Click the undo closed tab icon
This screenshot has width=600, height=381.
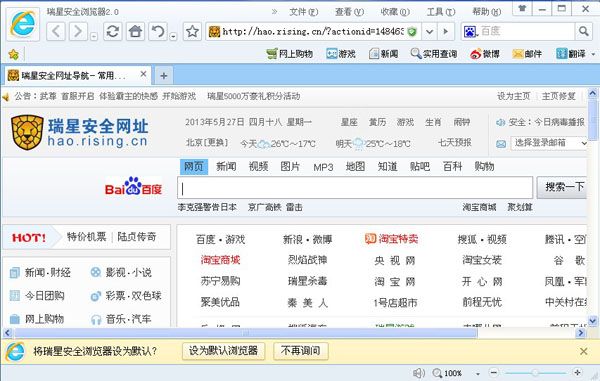point(158,31)
